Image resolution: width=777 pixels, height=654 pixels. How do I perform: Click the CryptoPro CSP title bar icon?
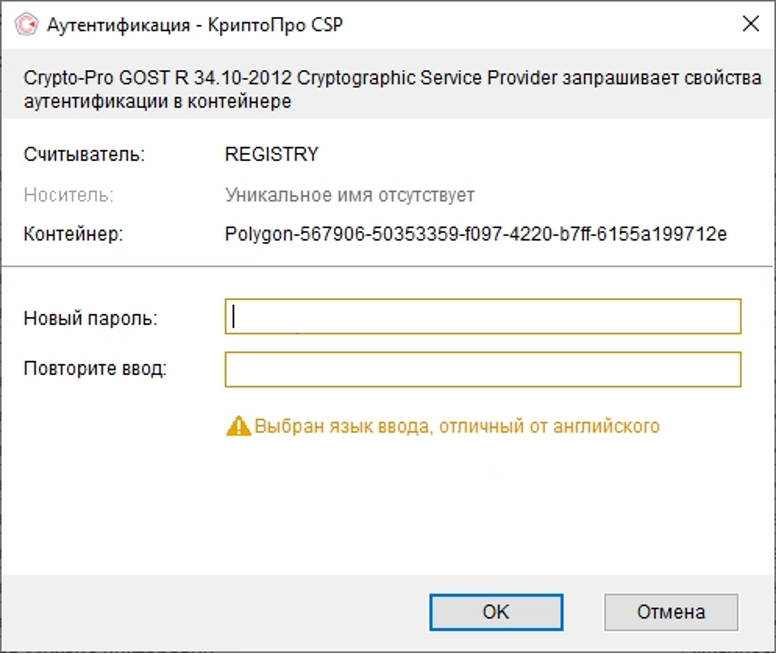point(26,25)
